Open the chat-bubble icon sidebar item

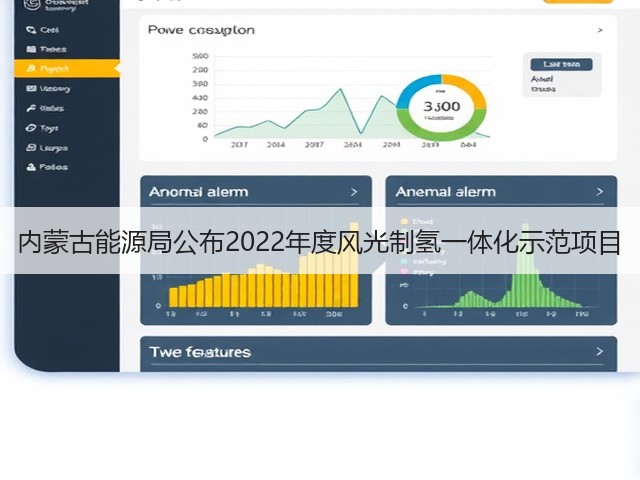(x=42, y=30)
